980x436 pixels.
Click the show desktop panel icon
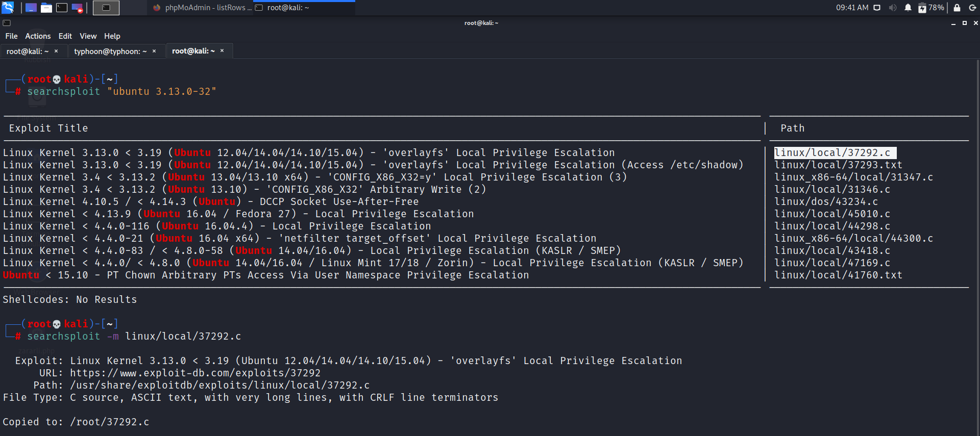[31, 8]
